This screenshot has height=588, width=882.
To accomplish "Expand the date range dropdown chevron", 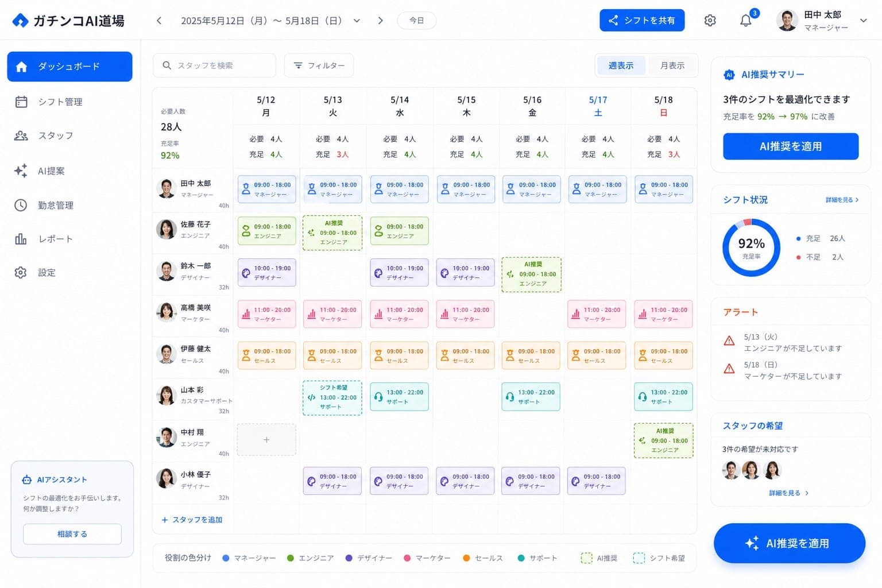I will 357,21.
